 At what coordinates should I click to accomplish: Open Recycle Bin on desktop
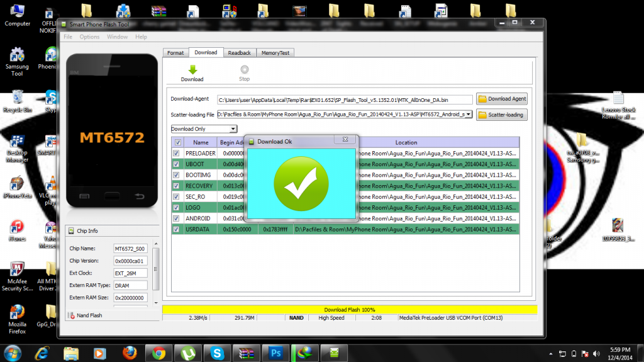(x=18, y=98)
